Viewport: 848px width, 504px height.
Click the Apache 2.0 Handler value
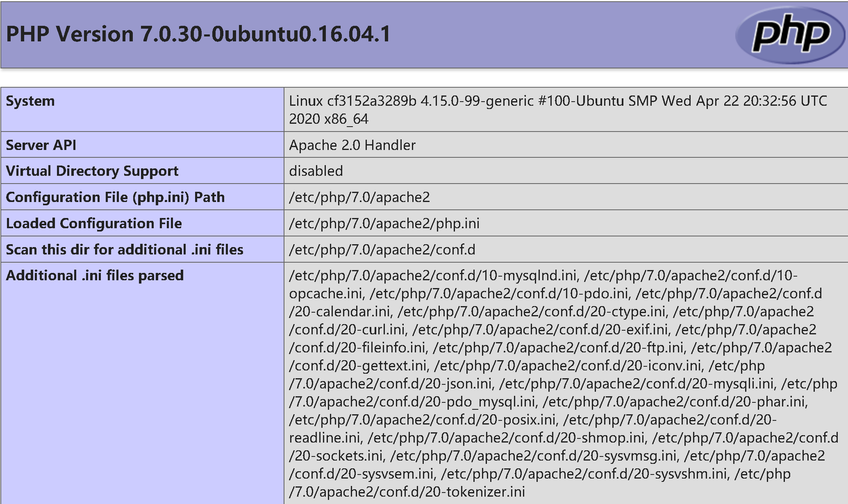352,145
